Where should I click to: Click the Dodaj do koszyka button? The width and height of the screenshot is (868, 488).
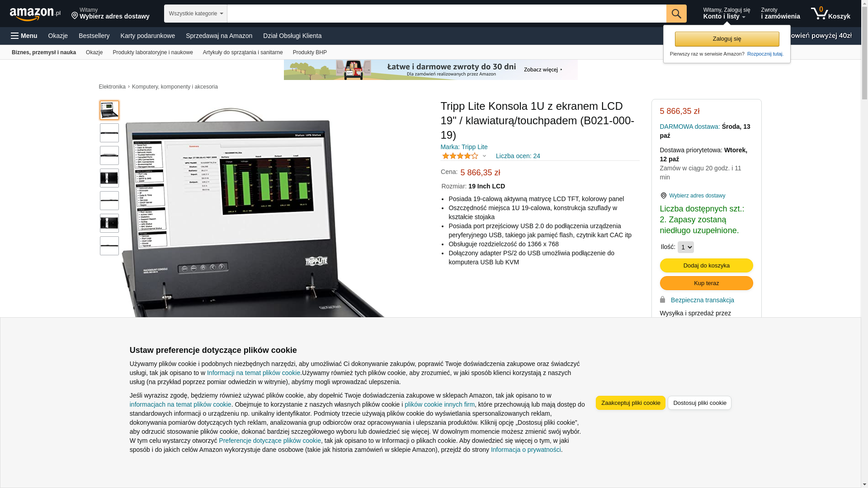706,265
